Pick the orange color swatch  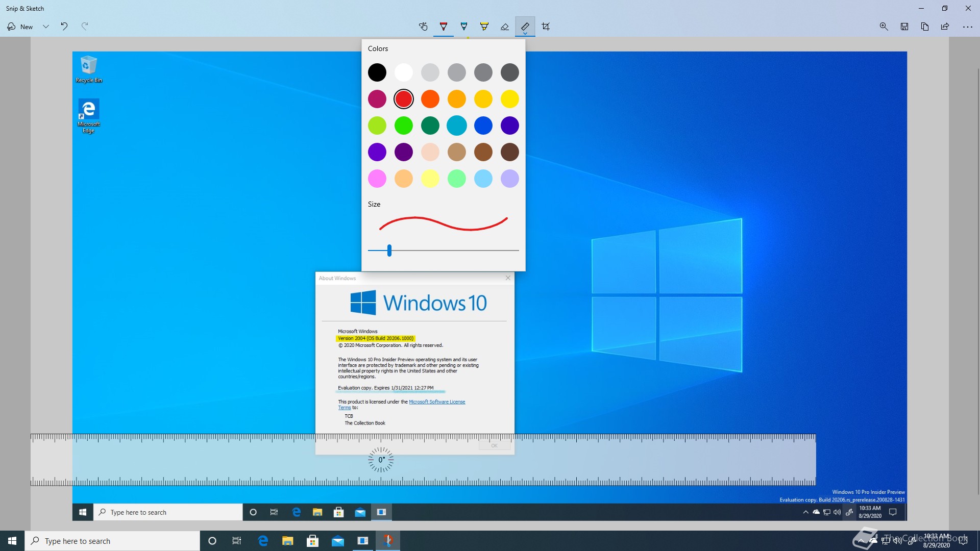(x=430, y=99)
